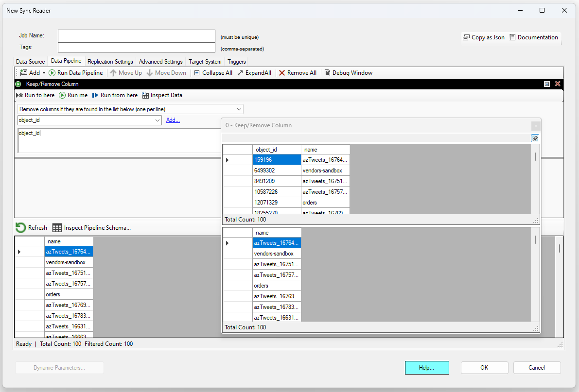This screenshot has height=392, width=579.
Task: Select cell 159196 in the popup grid
Action: (x=277, y=160)
